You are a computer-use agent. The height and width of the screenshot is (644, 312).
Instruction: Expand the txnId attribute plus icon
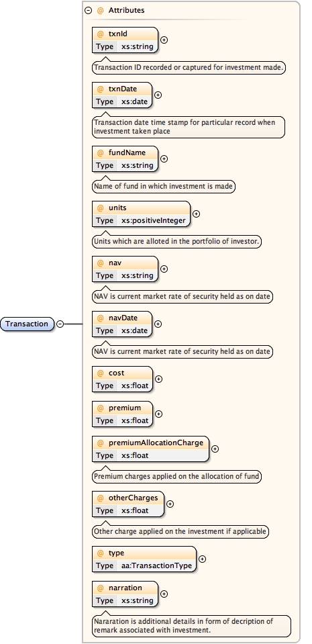click(164, 40)
